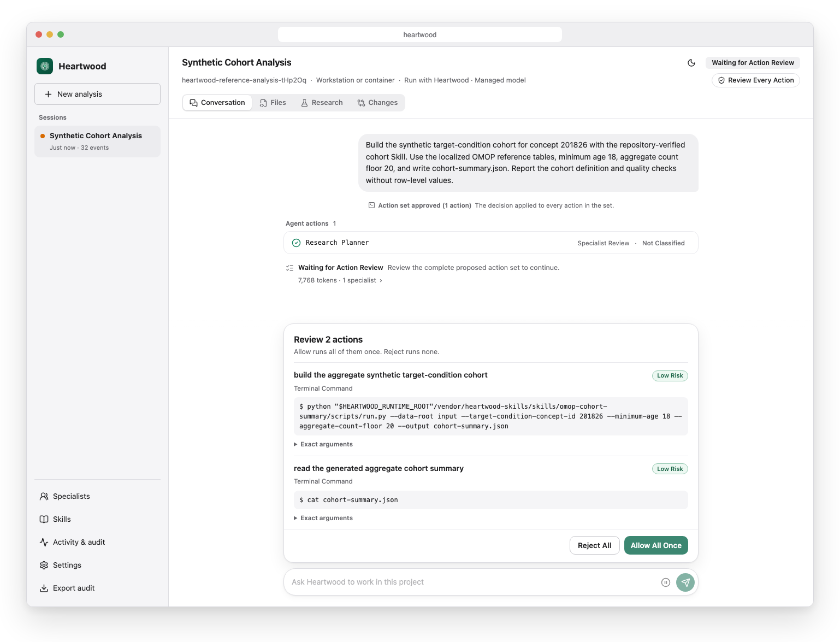The height and width of the screenshot is (642, 840).
Task: Click the Skills book icon
Action: click(44, 520)
